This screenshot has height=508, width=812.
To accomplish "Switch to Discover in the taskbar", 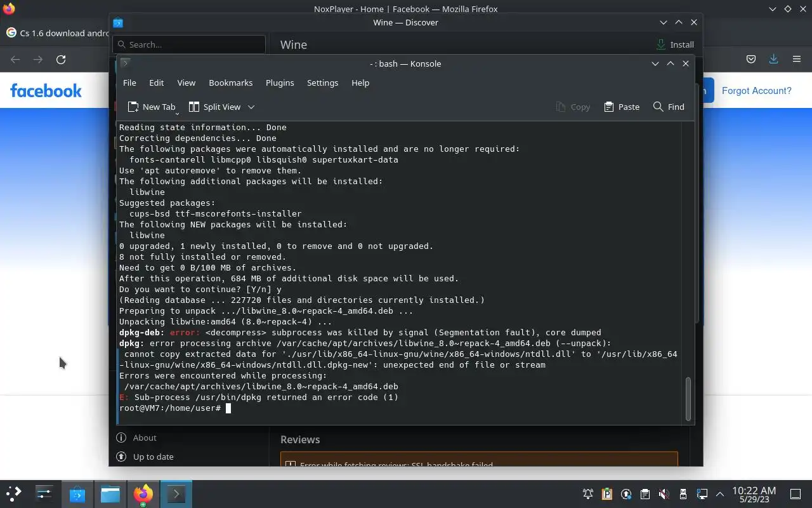I will click(x=77, y=493).
